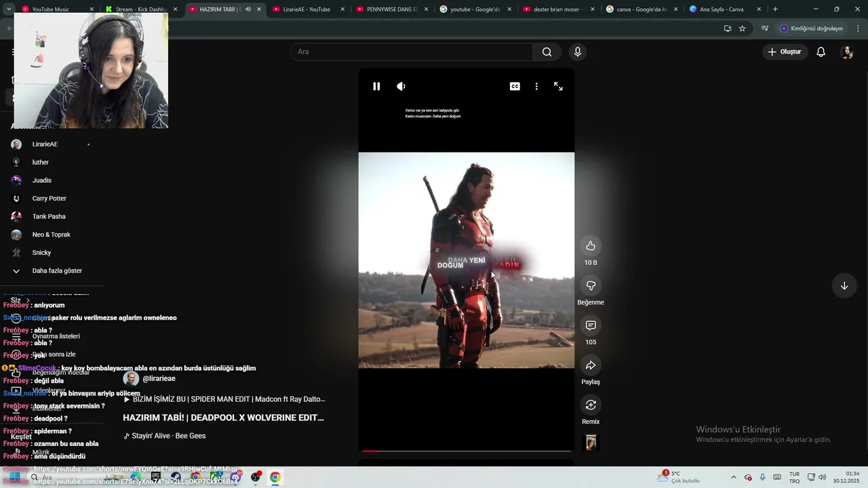Open Juadis subscription in sidebar

(x=42, y=180)
